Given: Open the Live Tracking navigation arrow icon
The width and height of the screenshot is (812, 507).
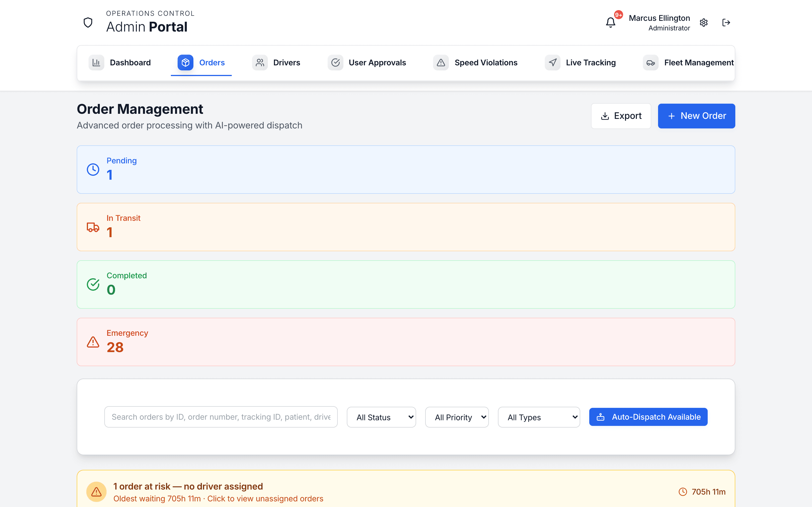Looking at the screenshot, I should point(552,62).
